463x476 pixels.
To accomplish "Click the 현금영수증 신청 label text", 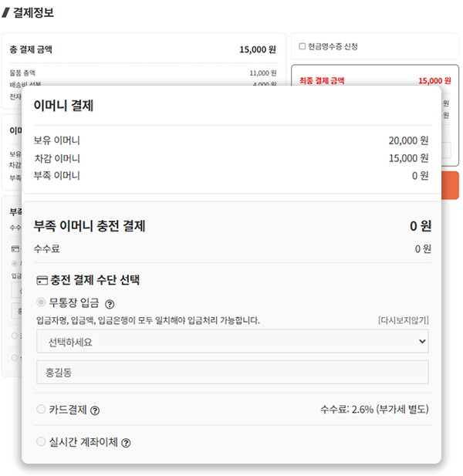I will point(333,46).
